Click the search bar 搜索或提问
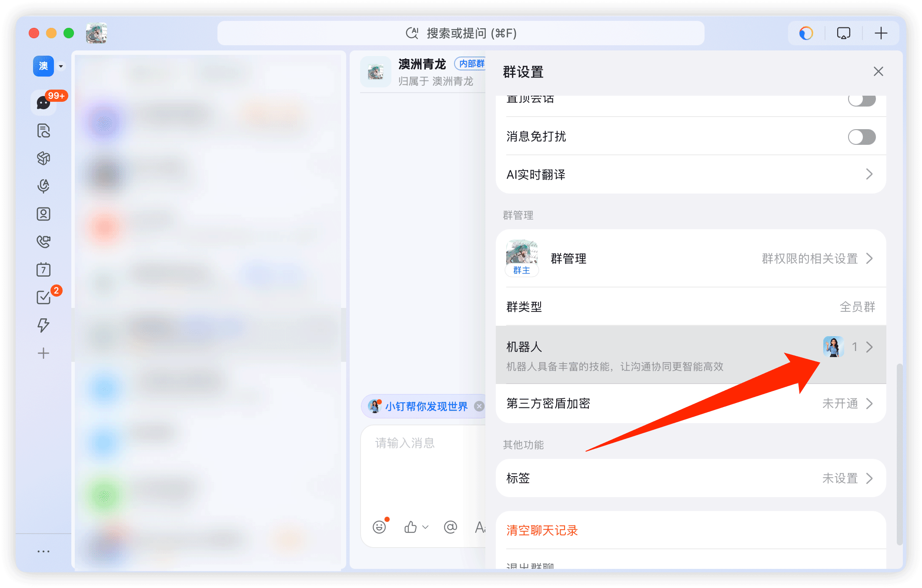922x588 pixels. 461,33
